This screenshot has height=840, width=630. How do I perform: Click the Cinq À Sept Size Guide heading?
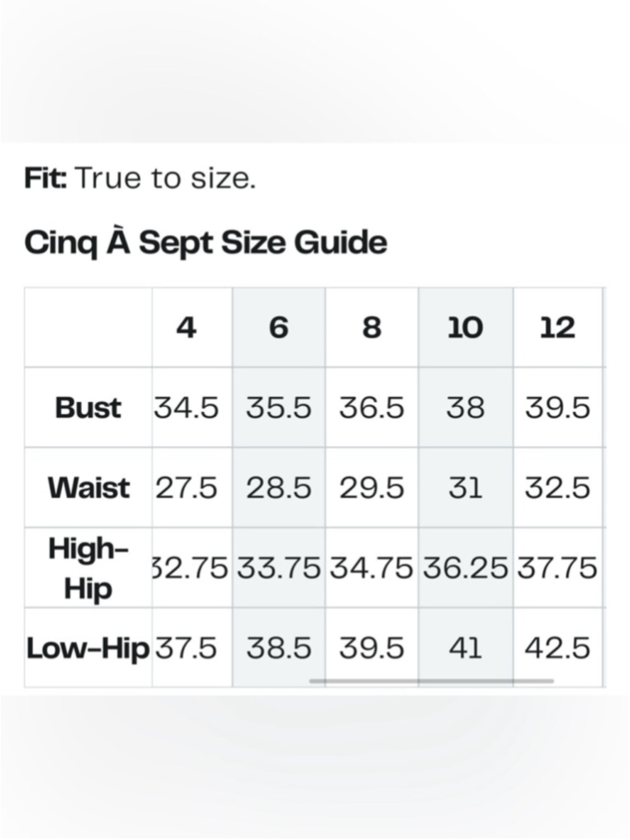coord(205,243)
